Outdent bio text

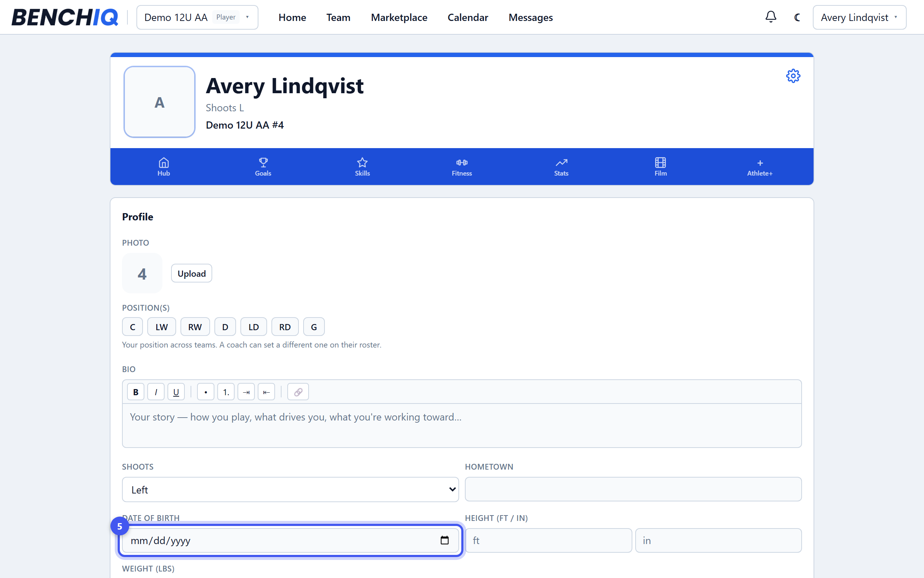pyautogui.click(x=266, y=392)
